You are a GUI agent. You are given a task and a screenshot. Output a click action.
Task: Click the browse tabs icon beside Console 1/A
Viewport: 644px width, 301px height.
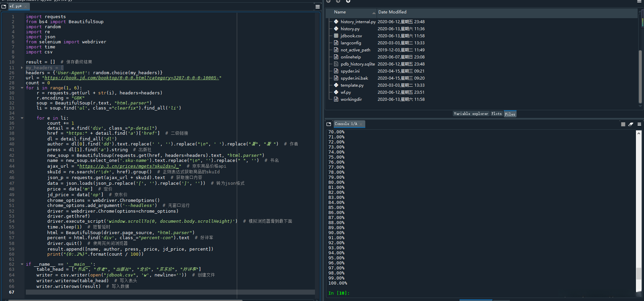(x=329, y=124)
